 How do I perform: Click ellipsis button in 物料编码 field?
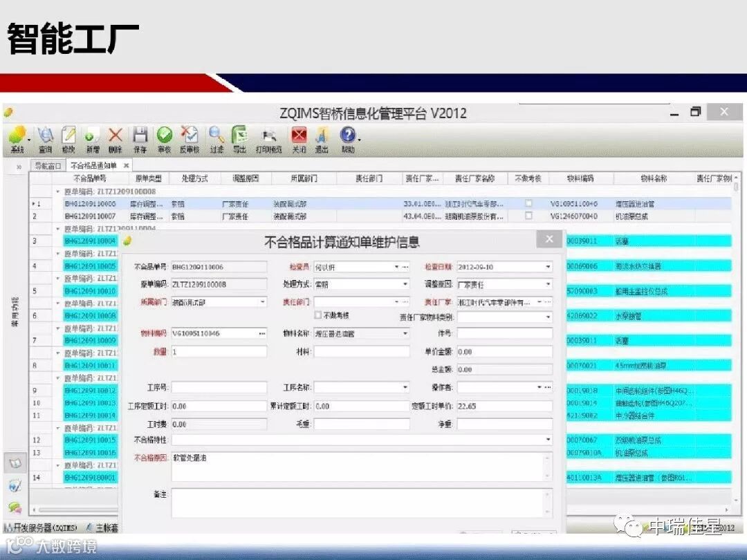click(262, 334)
